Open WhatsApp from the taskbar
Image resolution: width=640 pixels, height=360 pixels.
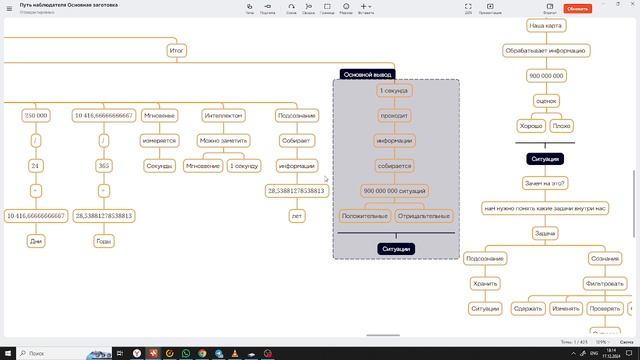click(x=186, y=353)
